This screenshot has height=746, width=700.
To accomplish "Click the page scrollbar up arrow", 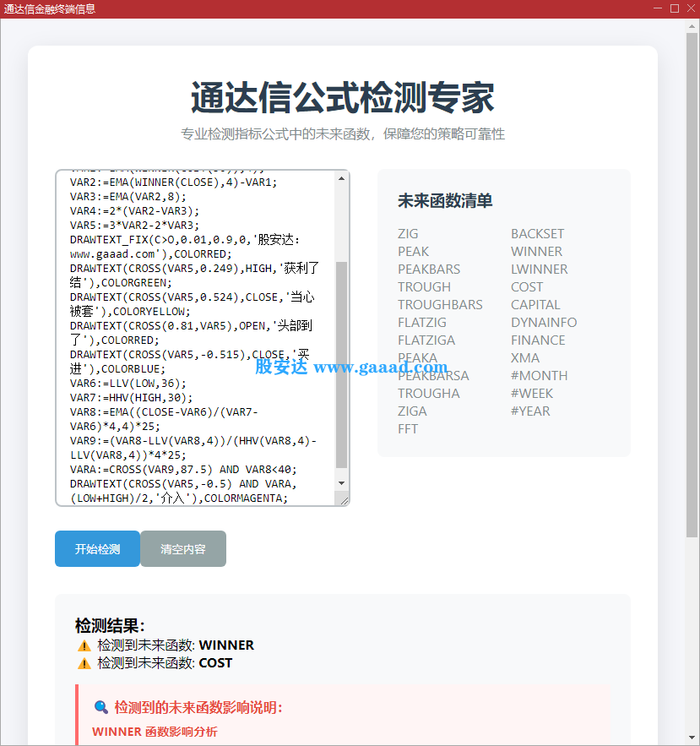I will [692, 26].
